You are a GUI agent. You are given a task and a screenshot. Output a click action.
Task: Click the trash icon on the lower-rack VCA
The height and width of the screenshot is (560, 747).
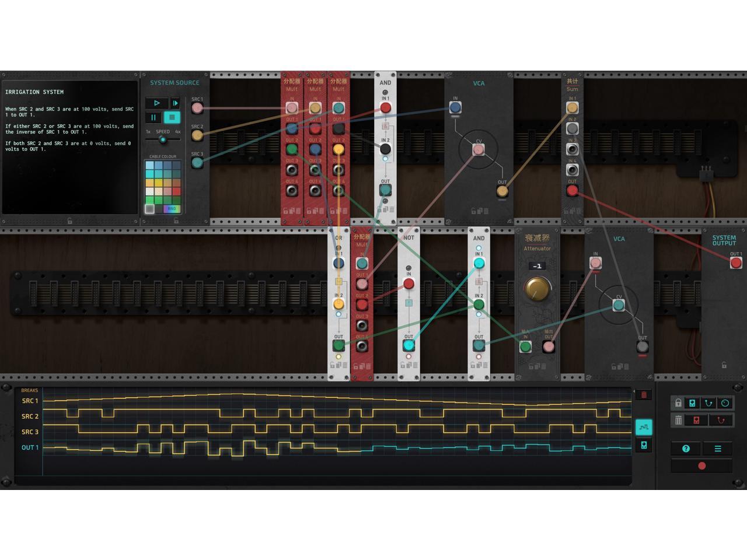click(x=626, y=366)
